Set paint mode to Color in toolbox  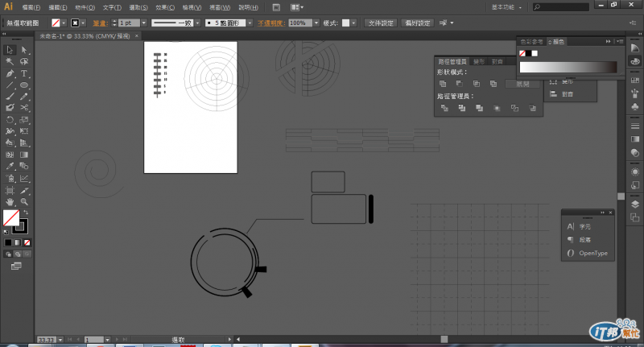tap(8, 242)
